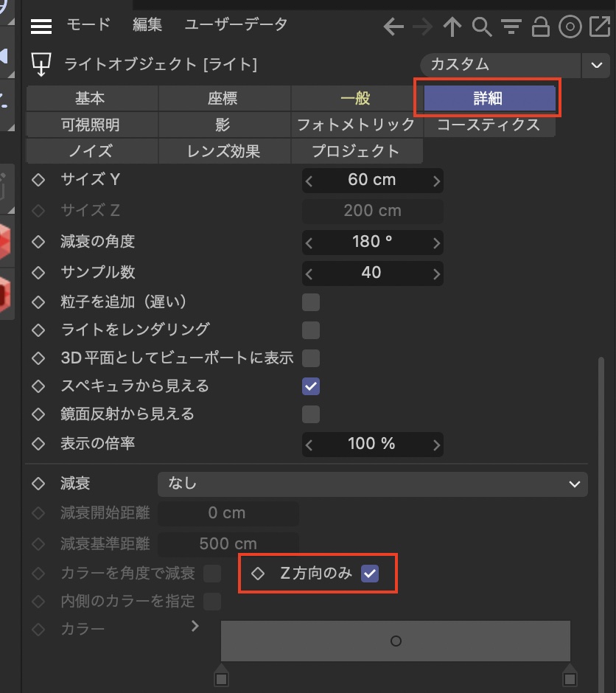This screenshot has width=616, height=693.
Task: Expand the カラー gradient disclosure arrow
Action: click(195, 626)
